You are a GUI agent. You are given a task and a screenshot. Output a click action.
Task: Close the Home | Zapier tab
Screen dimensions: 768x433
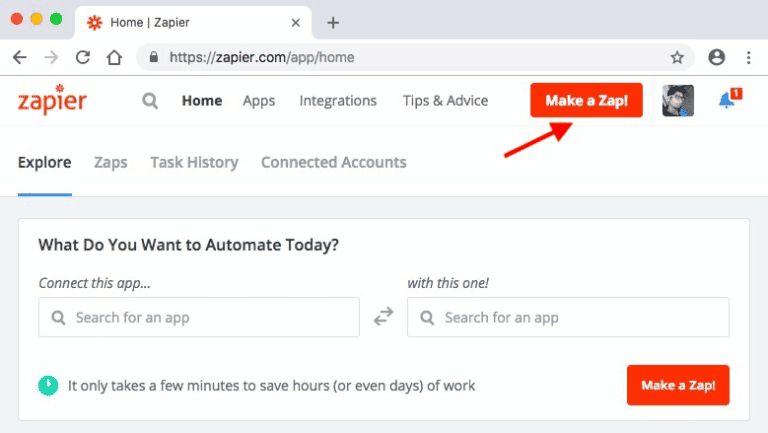point(295,23)
